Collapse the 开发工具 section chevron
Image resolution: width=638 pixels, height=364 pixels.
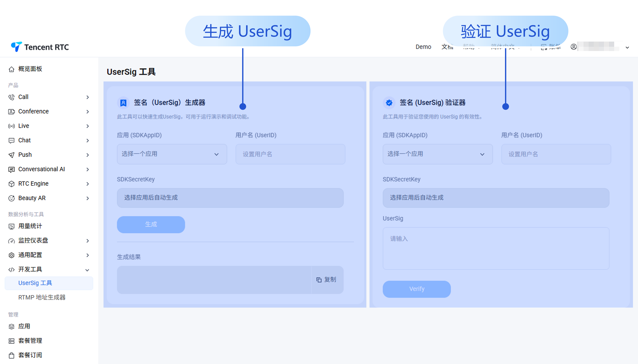point(87,270)
